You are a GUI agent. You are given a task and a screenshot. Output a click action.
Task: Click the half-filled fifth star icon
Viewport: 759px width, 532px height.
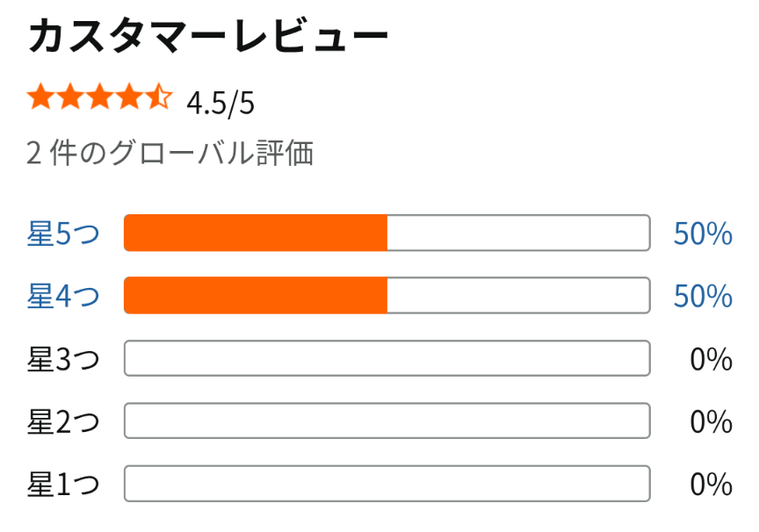pos(158,97)
